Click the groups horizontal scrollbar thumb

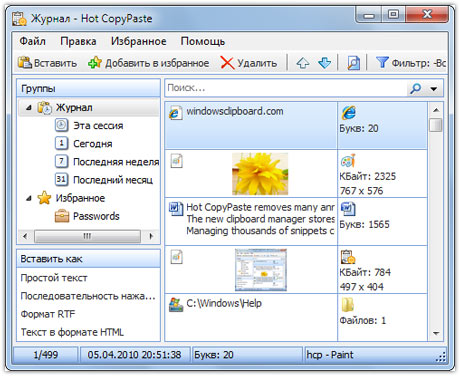88,236
